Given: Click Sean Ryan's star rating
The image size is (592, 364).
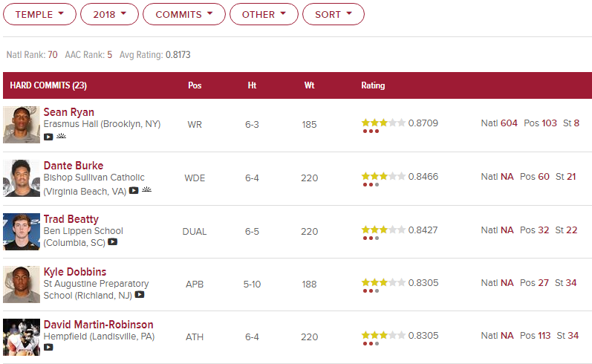Looking at the screenshot, I should click(383, 123).
